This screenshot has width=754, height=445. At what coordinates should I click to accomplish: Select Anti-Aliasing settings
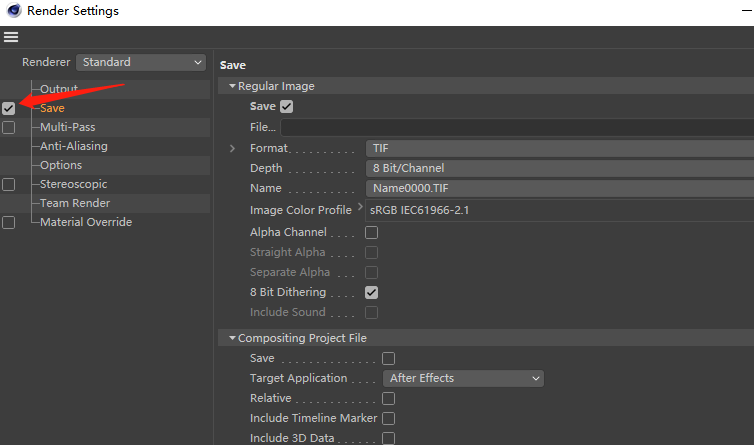tap(73, 146)
